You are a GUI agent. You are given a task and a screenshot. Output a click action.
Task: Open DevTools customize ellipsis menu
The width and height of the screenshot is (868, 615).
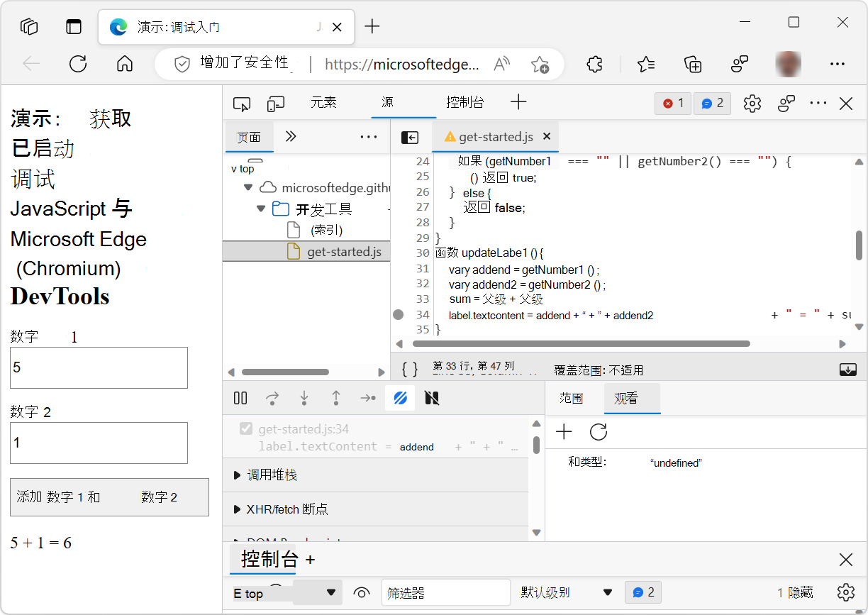click(818, 104)
